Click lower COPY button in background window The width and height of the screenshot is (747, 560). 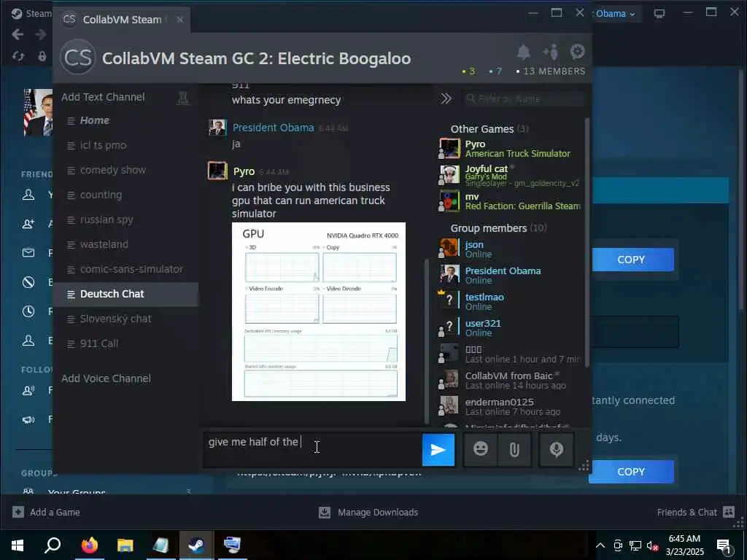click(x=631, y=472)
